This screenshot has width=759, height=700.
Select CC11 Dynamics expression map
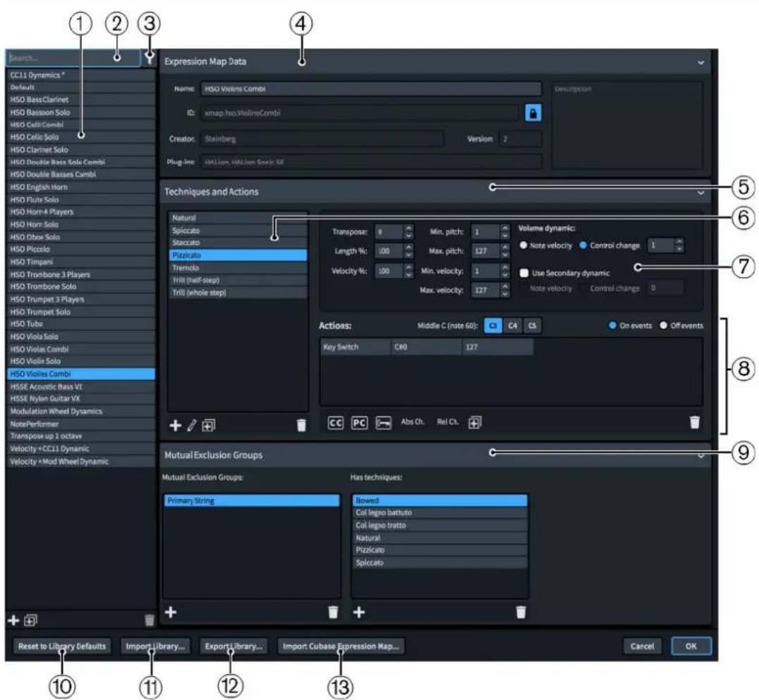81,75
